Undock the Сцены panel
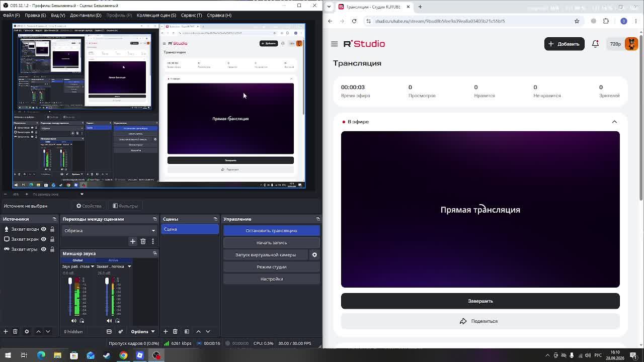The height and width of the screenshot is (362, 644). tap(215, 219)
